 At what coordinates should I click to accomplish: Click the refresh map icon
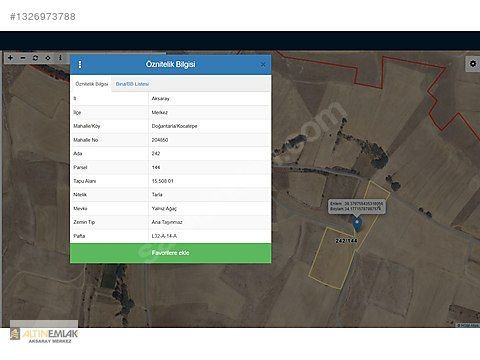tap(35, 58)
